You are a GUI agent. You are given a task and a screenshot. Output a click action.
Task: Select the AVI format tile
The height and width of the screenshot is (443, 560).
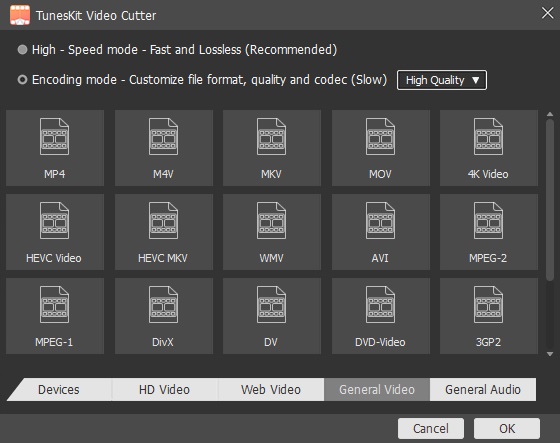point(381,232)
